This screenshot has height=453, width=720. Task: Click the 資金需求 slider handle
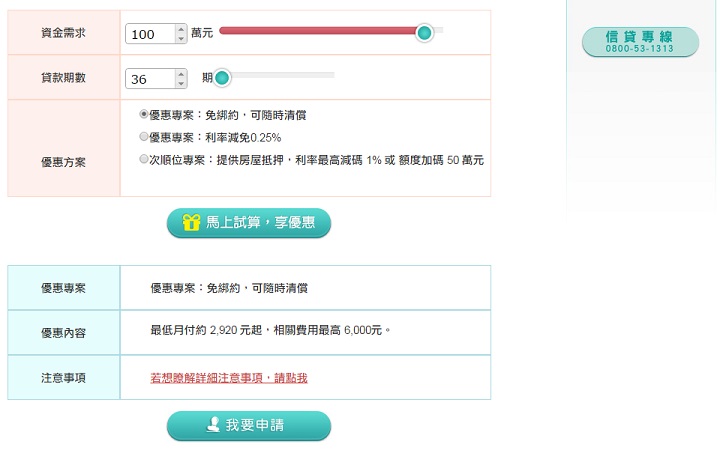coord(424,33)
